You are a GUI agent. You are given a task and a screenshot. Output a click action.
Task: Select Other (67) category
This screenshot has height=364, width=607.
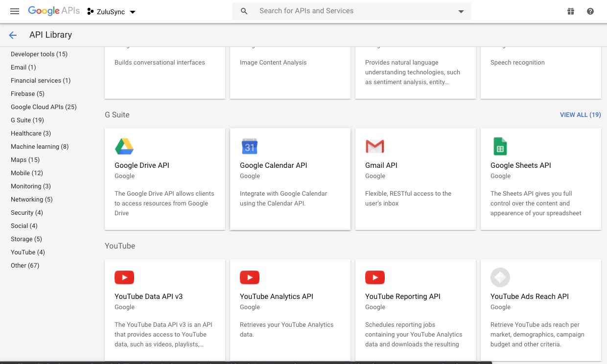point(25,266)
